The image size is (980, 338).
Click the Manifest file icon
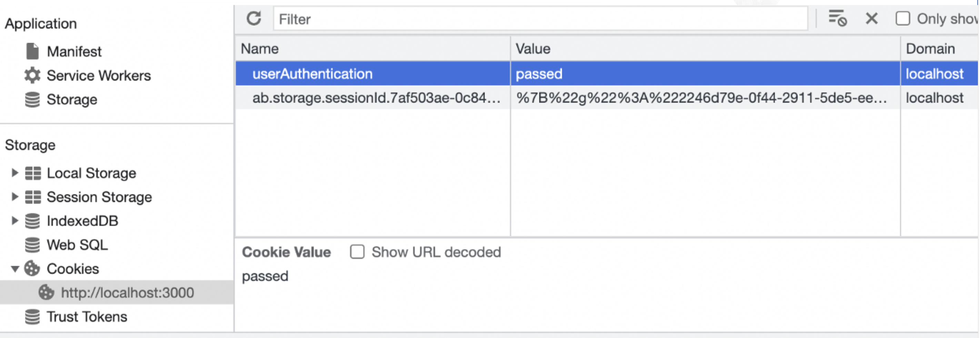[x=33, y=51]
